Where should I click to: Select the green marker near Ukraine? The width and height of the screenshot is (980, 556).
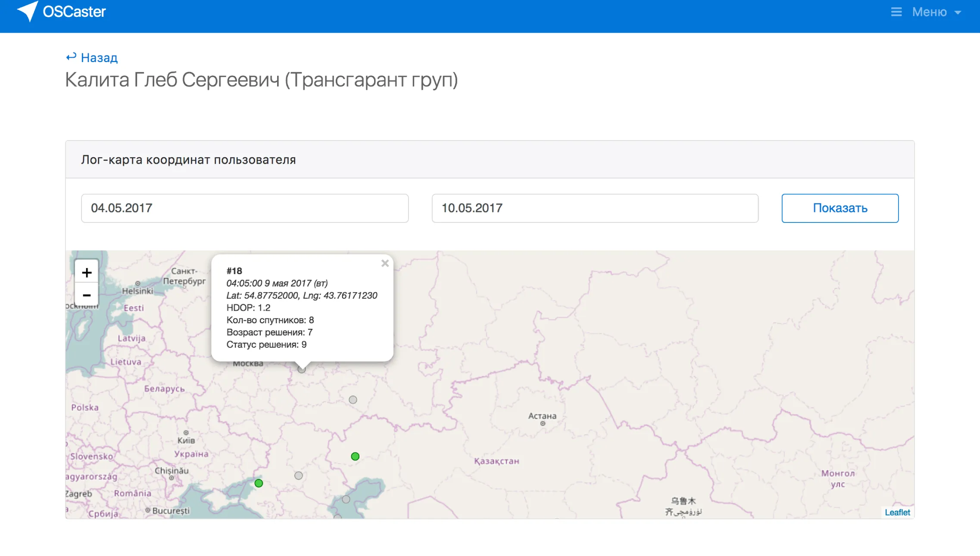258,483
